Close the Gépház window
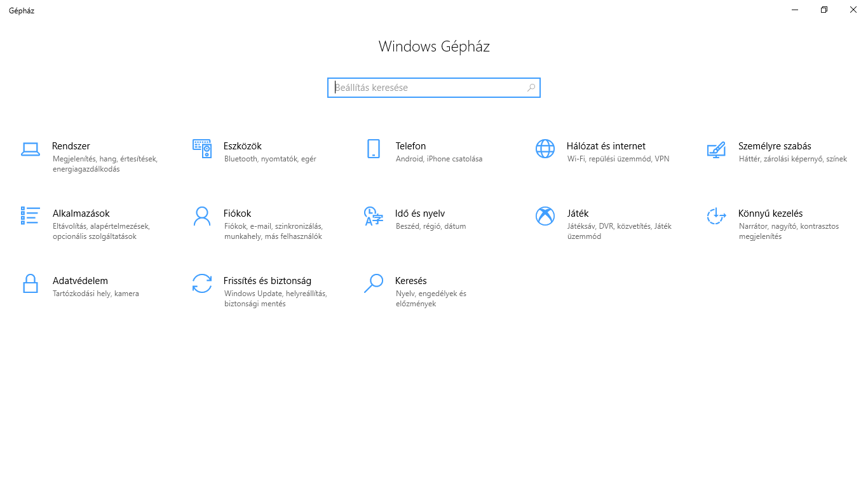Screen dimensions: 868x488 point(853,10)
